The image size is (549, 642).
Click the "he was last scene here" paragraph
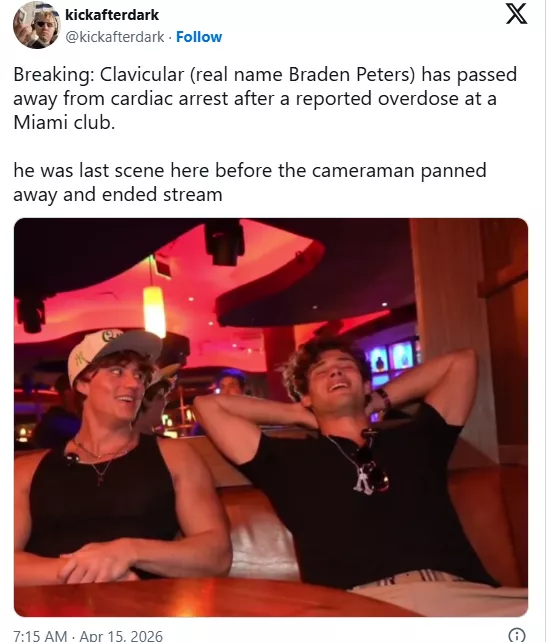pyautogui.click(x=250, y=182)
